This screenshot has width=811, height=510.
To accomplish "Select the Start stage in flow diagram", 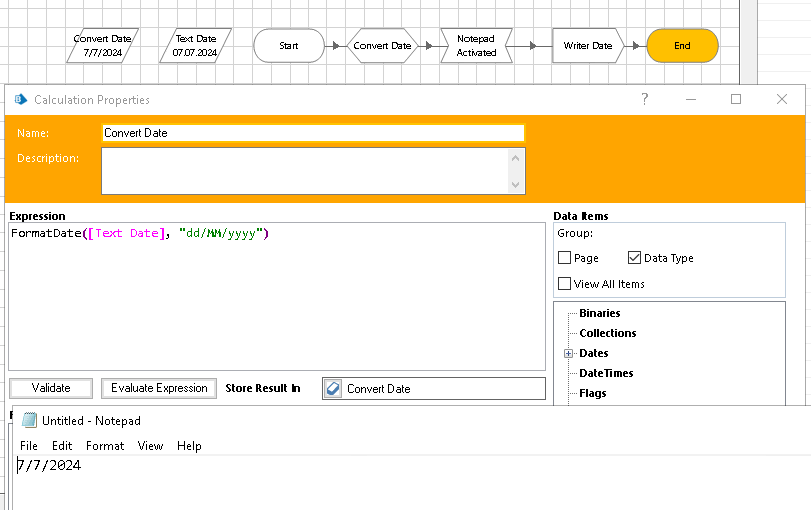I will click(x=289, y=46).
